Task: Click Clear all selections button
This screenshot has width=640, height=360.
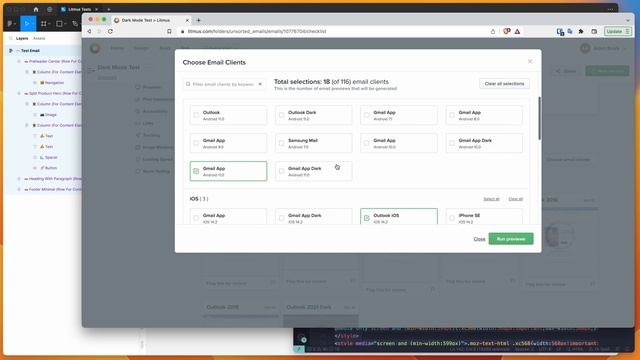Action: click(x=504, y=84)
